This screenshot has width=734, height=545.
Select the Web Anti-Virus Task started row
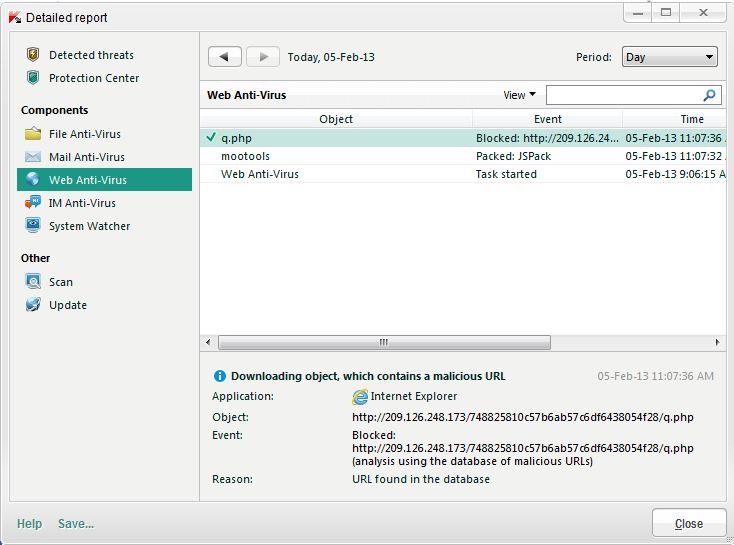463,174
